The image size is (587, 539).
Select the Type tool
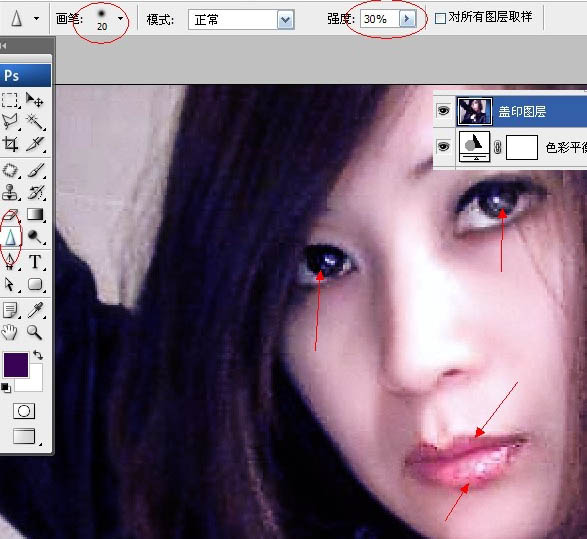point(35,261)
